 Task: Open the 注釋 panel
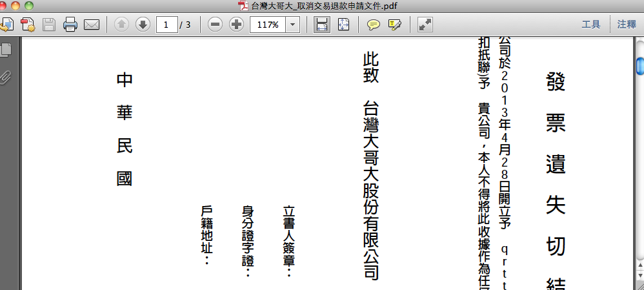pos(627,25)
